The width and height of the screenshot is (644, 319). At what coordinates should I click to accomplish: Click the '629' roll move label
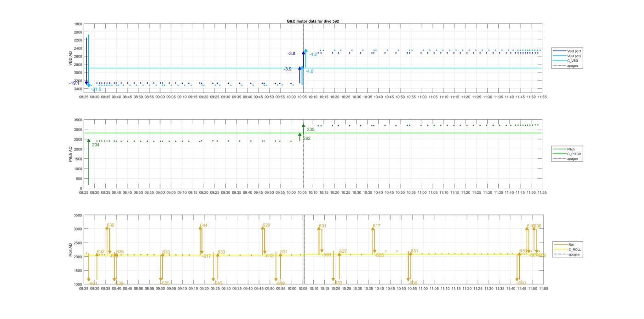[266, 226]
